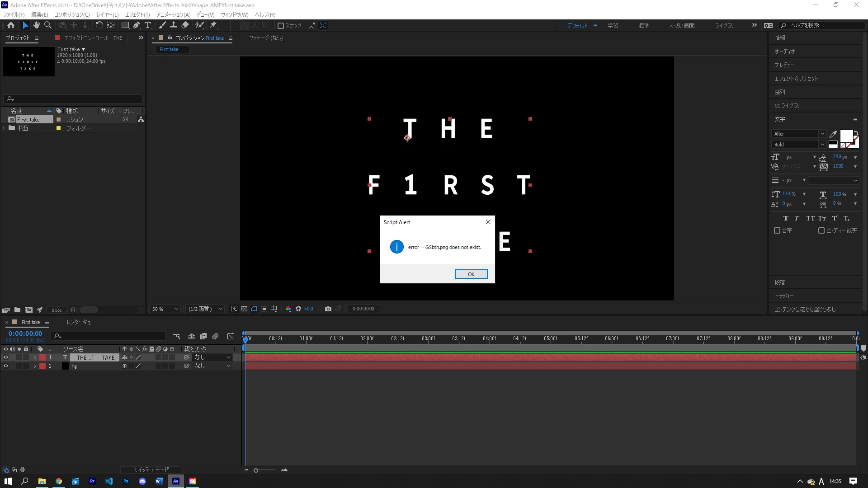Select the Hand tool
The image size is (868, 488).
(x=36, y=25)
